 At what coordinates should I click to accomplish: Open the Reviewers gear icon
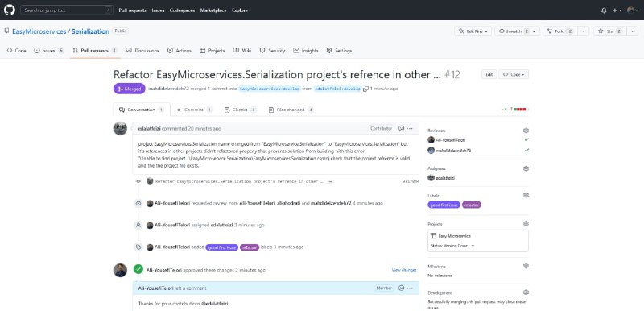tap(526, 131)
